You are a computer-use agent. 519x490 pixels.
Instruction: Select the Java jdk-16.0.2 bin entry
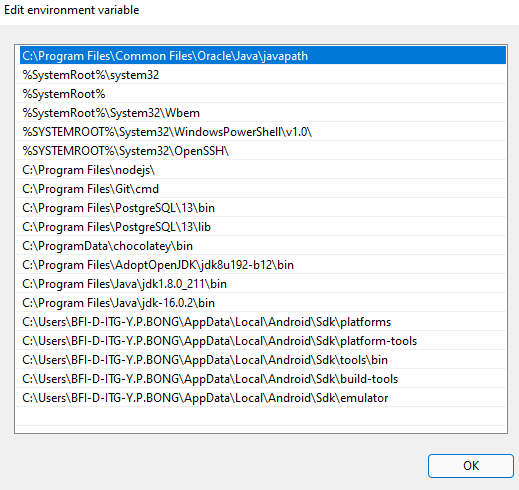click(x=263, y=303)
